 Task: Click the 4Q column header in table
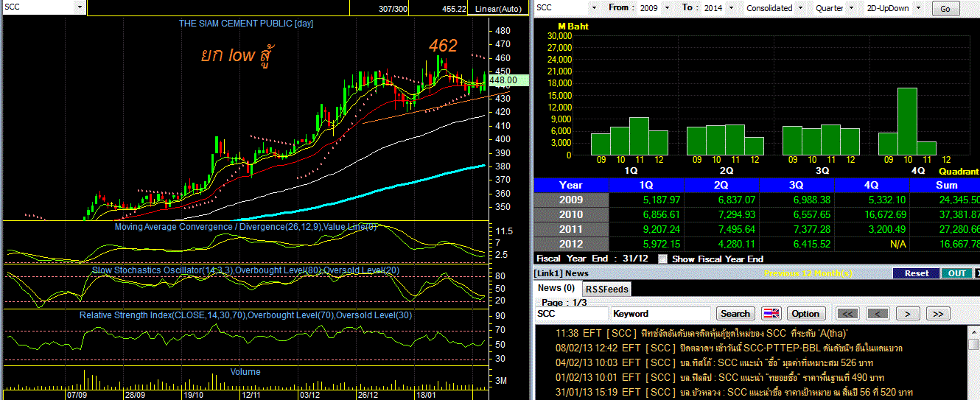pyautogui.click(x=872, y=186)
